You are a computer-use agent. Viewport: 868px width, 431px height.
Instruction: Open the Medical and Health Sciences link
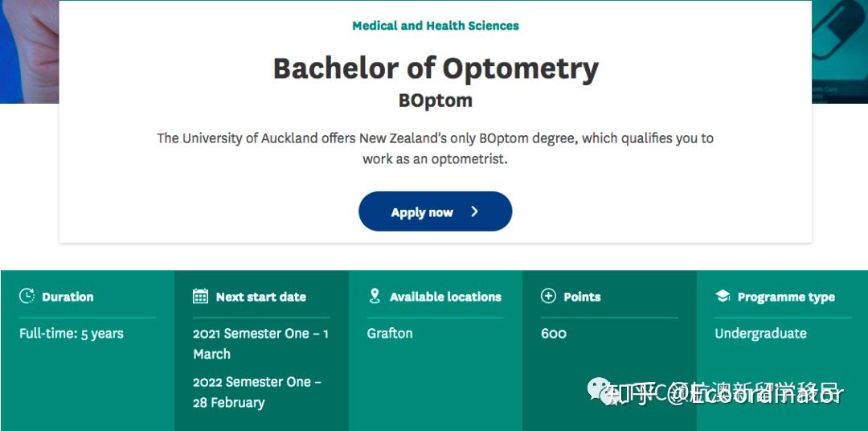[436, 26]
